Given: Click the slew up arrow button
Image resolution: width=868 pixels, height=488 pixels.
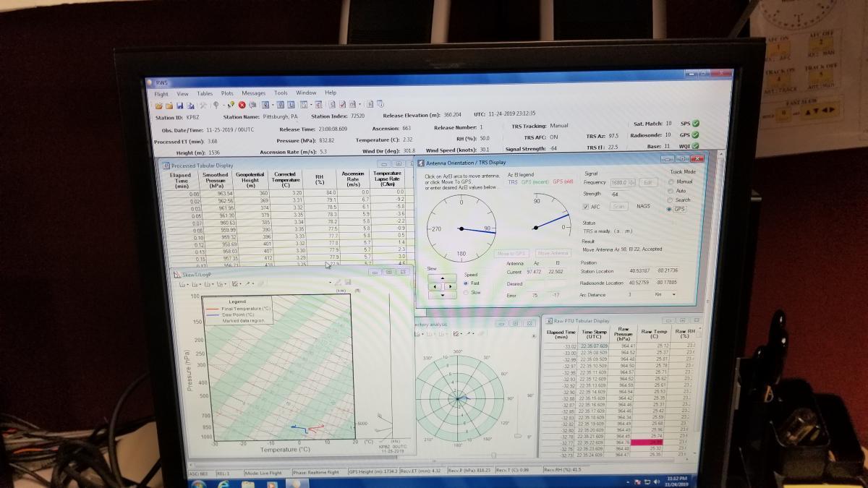Looking at the screenshot, I should pos(443,278).
